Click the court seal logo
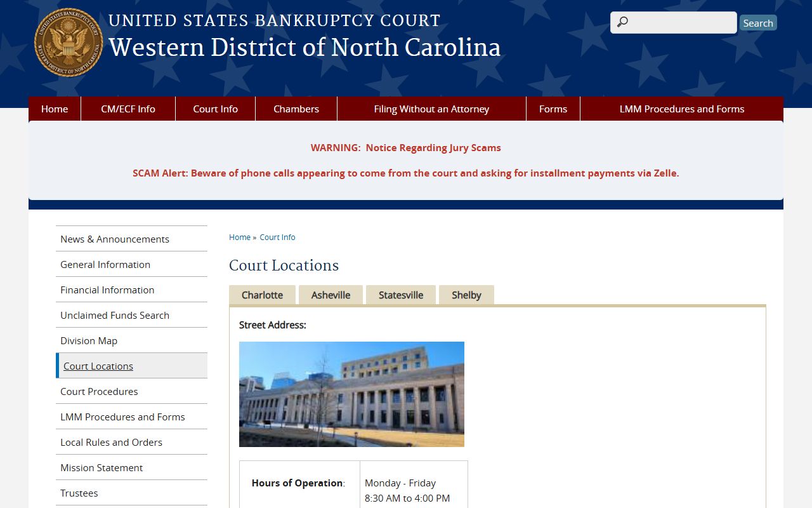 click(x=69, y=43)
